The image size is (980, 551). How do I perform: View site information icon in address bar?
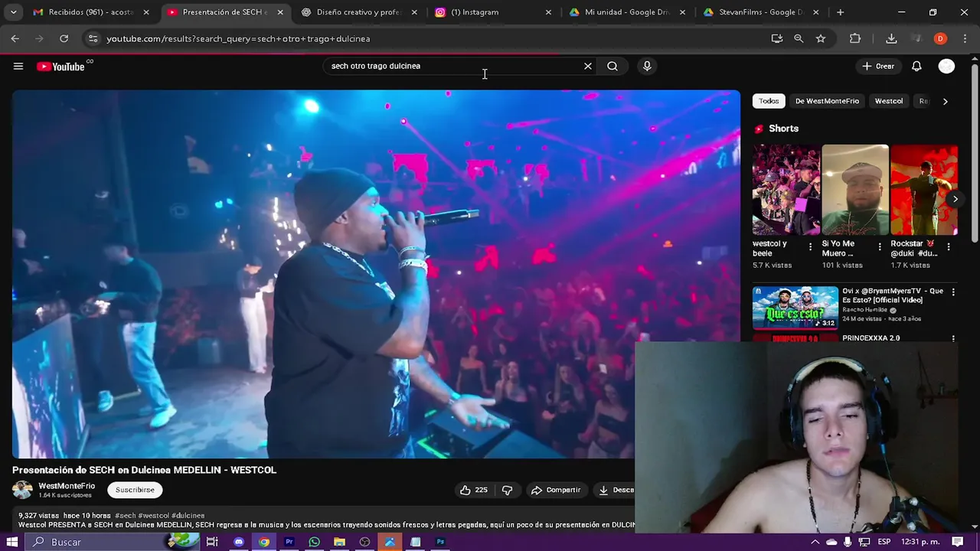coord(93,38)
